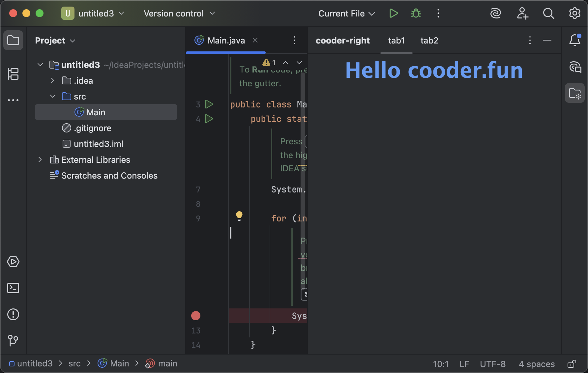Toggle read-only lock icon in status bar
The width and height of the screenshot is (588, 373).
(x=572, y=364)
